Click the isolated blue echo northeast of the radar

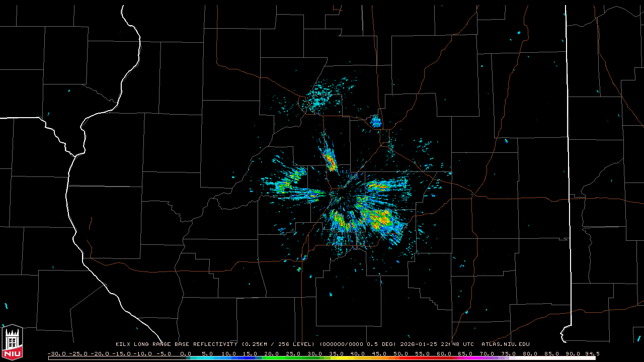click(376, 121)
